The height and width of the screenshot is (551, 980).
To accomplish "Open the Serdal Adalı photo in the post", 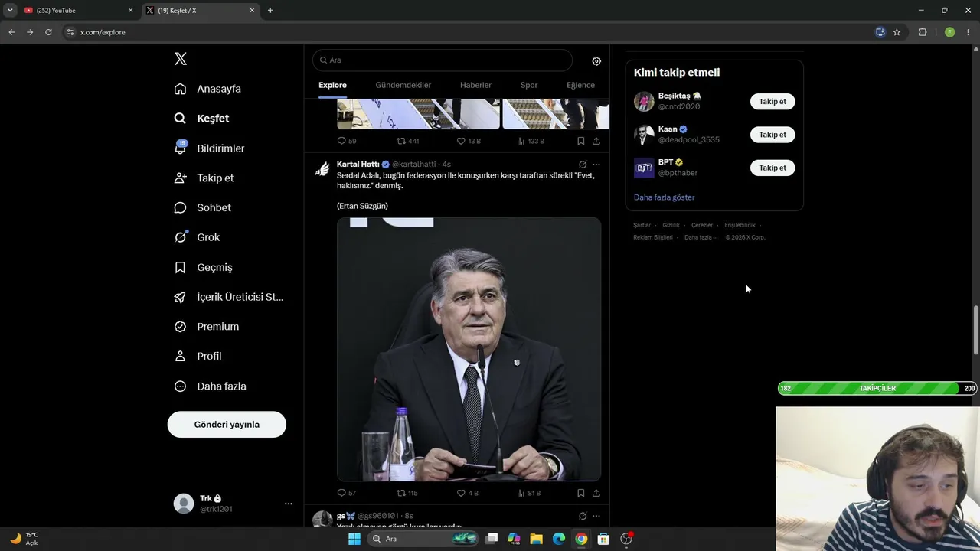I will tap(469, 349).
